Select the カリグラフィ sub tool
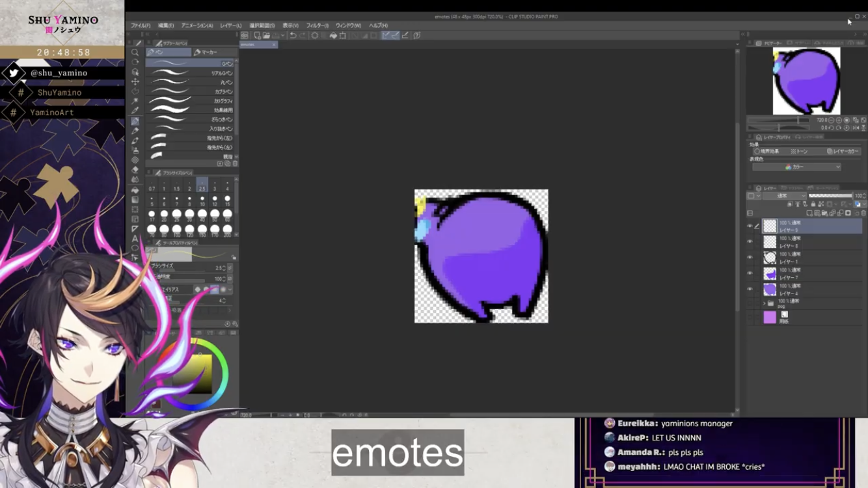The width and height of the screenshot is (868, 488). pyautogui.click(x=189, y=101)
